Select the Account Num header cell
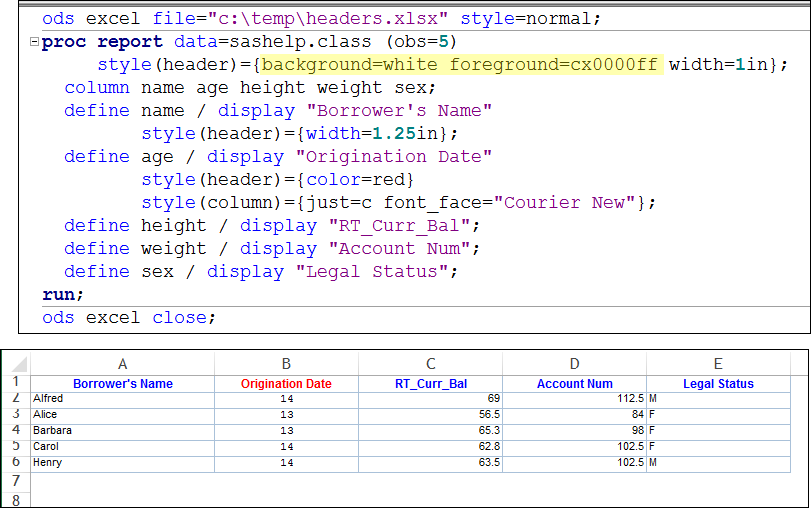Viewport: 811px width, 508px height. 574,383
